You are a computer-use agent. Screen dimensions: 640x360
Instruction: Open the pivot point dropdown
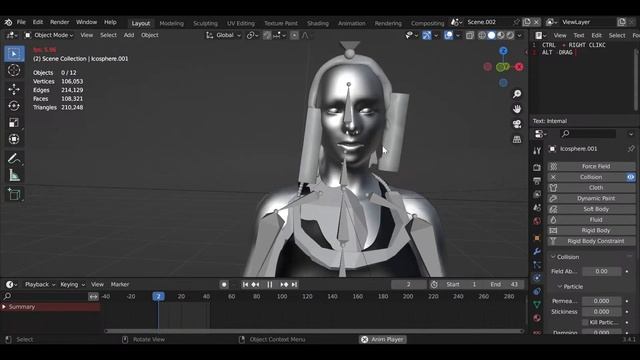click(x=252, y=36)
